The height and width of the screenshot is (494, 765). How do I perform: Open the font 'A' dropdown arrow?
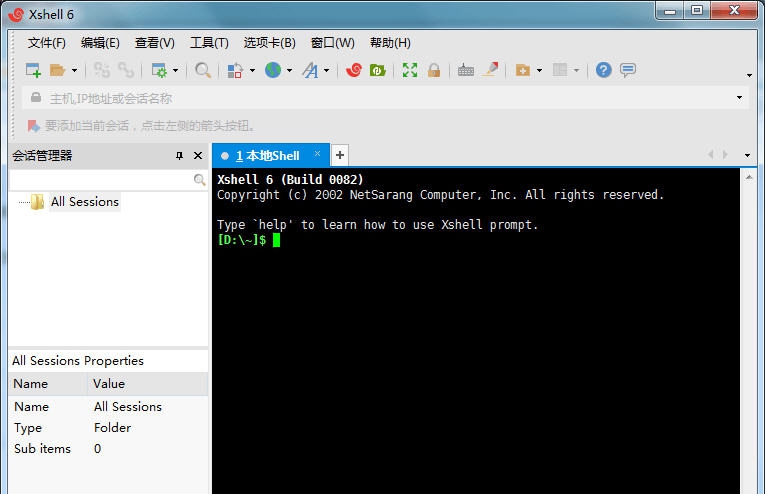[327, 71]
